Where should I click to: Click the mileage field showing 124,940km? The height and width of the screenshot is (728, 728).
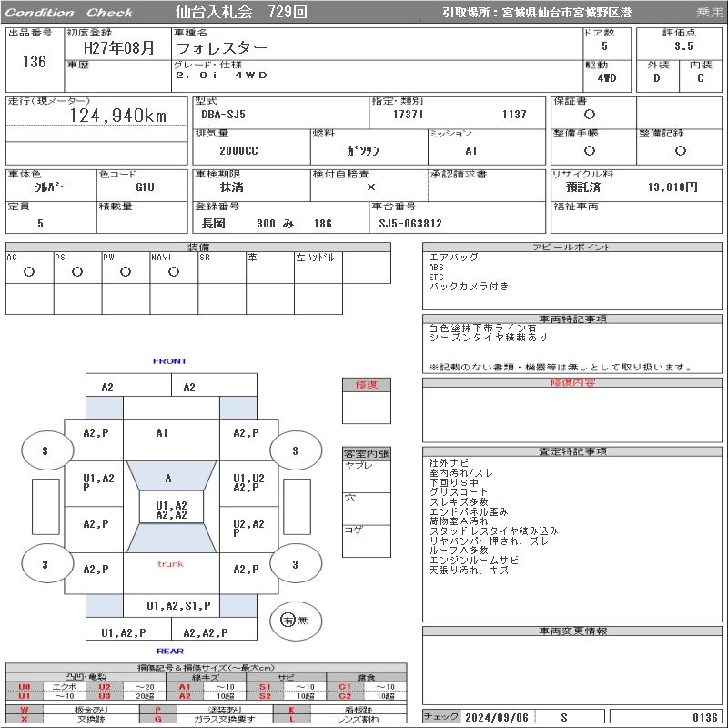click(118, 116)
